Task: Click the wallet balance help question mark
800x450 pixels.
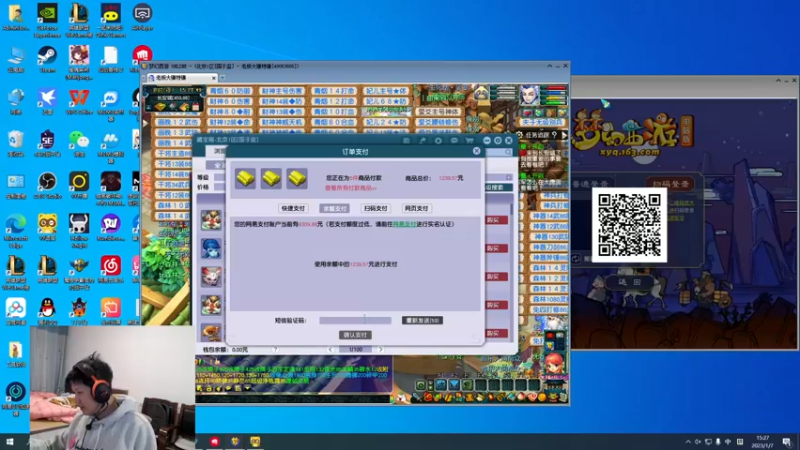Action: [276, 349]
